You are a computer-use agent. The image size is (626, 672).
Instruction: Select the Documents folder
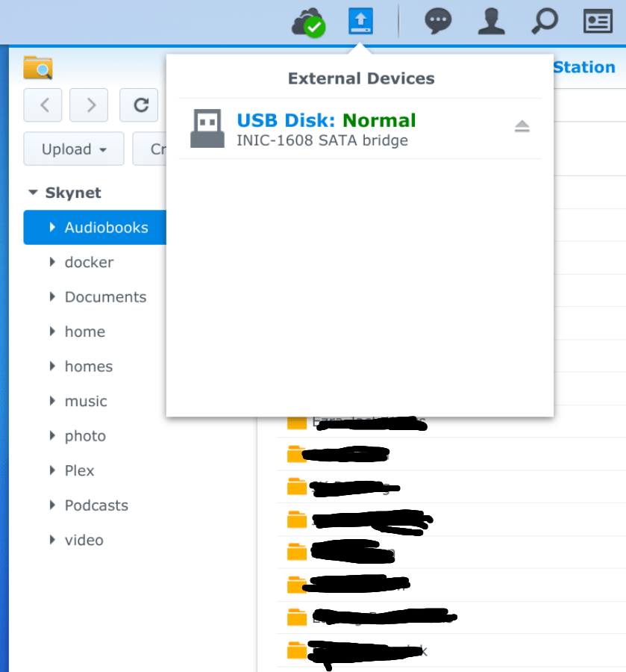[x=104, y=296]
